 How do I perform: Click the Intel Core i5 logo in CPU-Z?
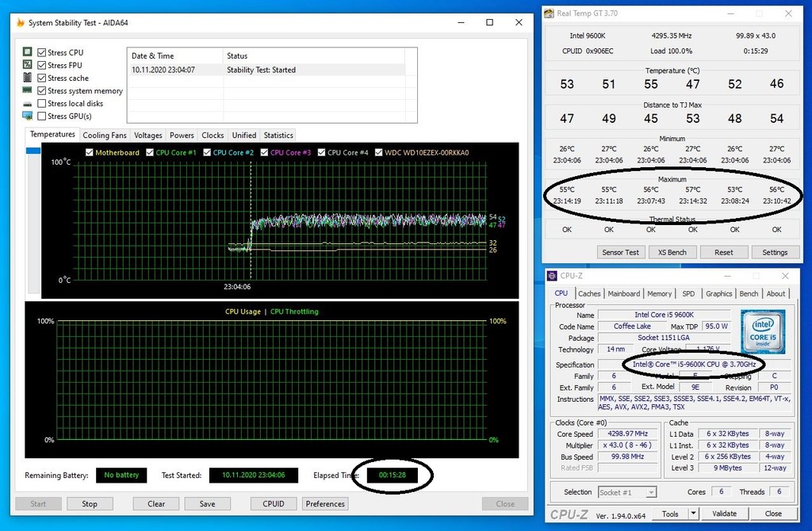coord(762,330)
